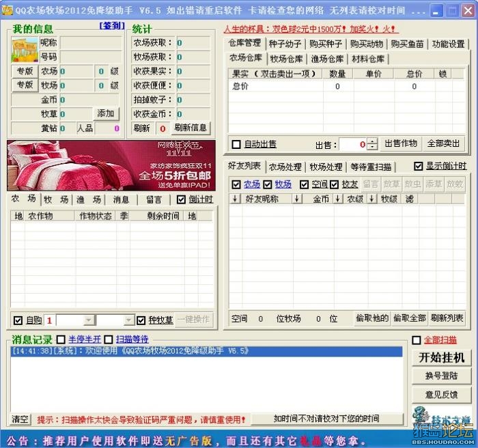Enable the 扫描等待 checkbox
Image resolution: width=478 pixels, height=448 pixels.
coord(109,339)
